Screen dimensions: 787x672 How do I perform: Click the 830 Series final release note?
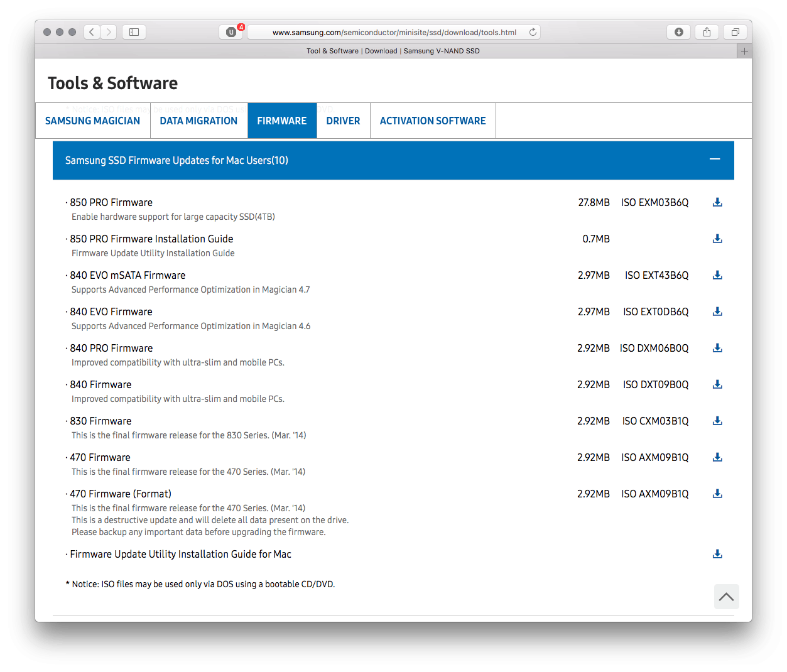click(x=189, y=435)
